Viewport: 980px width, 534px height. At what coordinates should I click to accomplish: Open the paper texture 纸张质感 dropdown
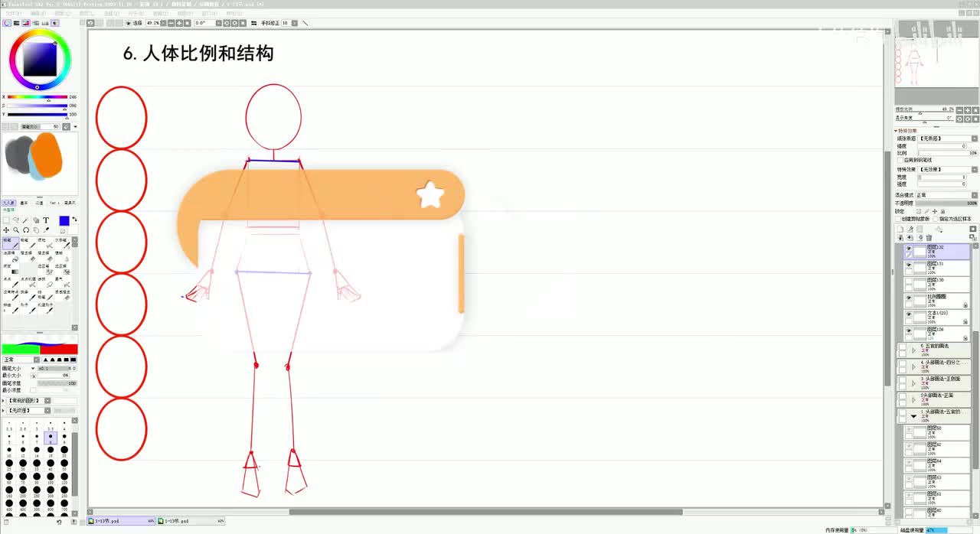(x=947, y=138)
